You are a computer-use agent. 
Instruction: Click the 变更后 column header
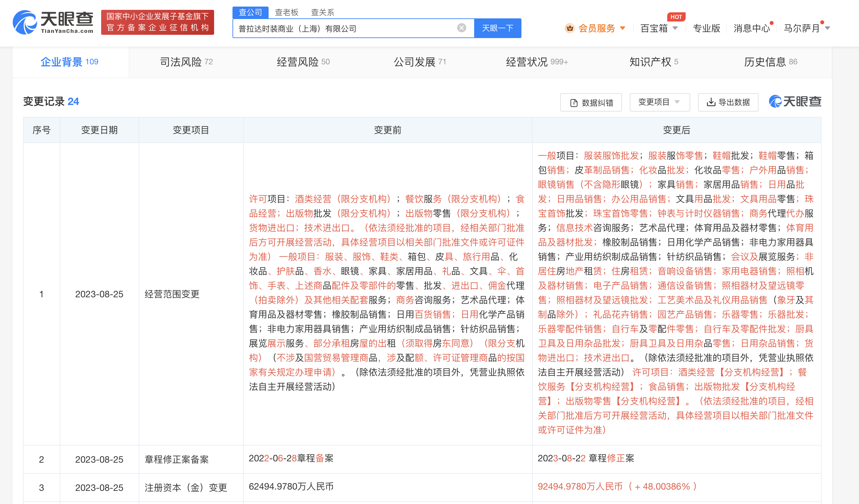pos(676,130)
